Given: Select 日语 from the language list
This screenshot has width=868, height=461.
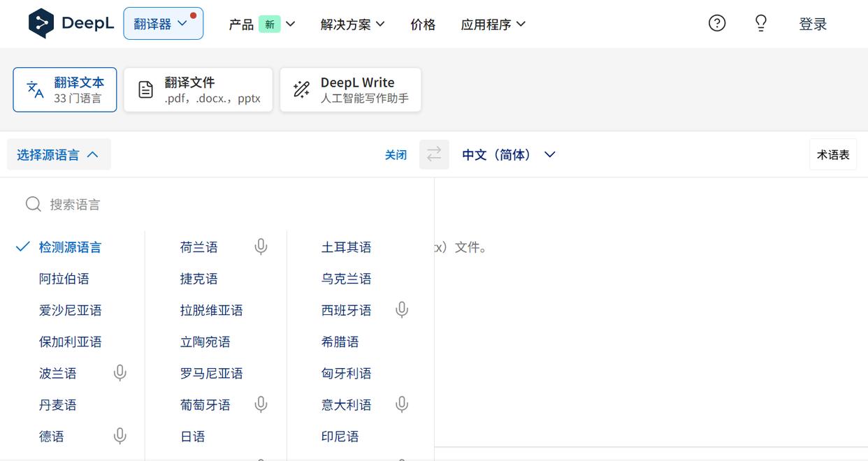Looking at the screenshot, I should [x=192, y=436].
